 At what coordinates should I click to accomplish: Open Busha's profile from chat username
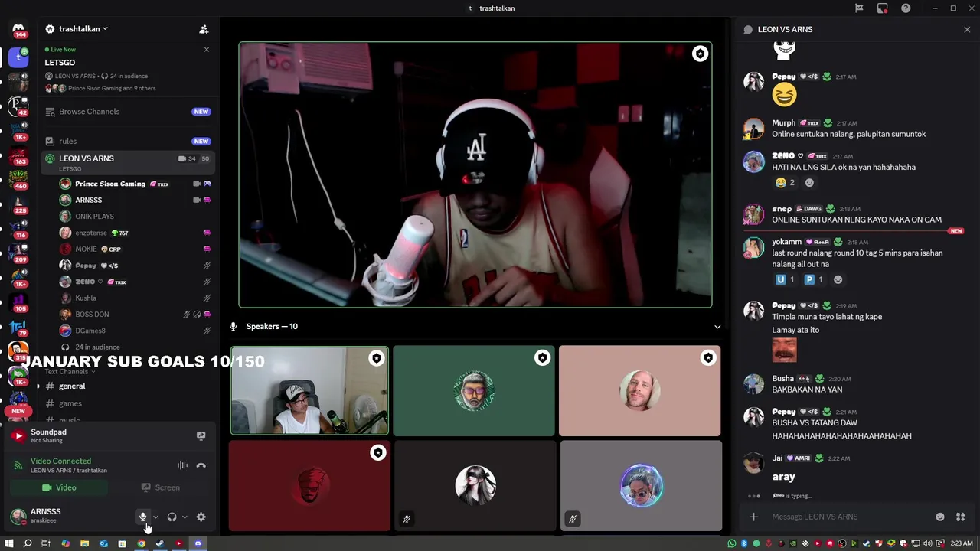[x=782, y=378]
